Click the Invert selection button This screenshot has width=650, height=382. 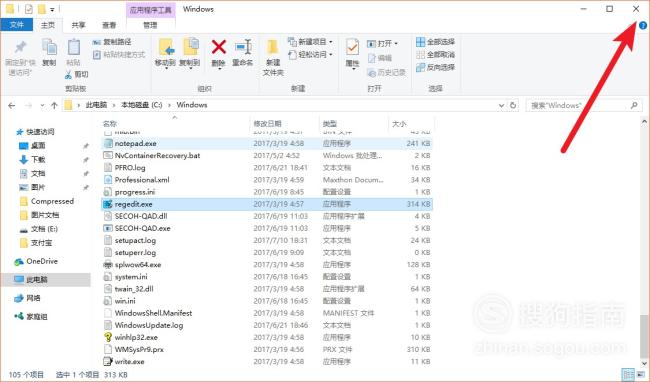coord(435,67)
